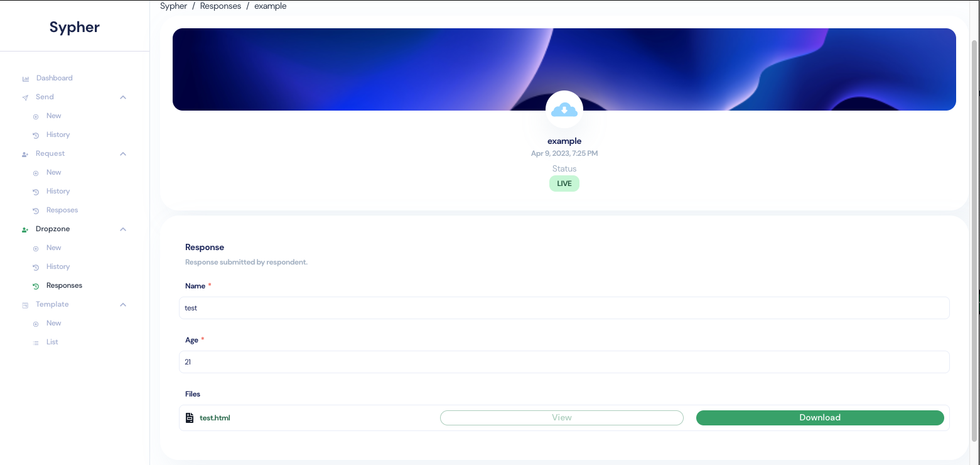Click the View button for test.html

[x=562, y=418]
